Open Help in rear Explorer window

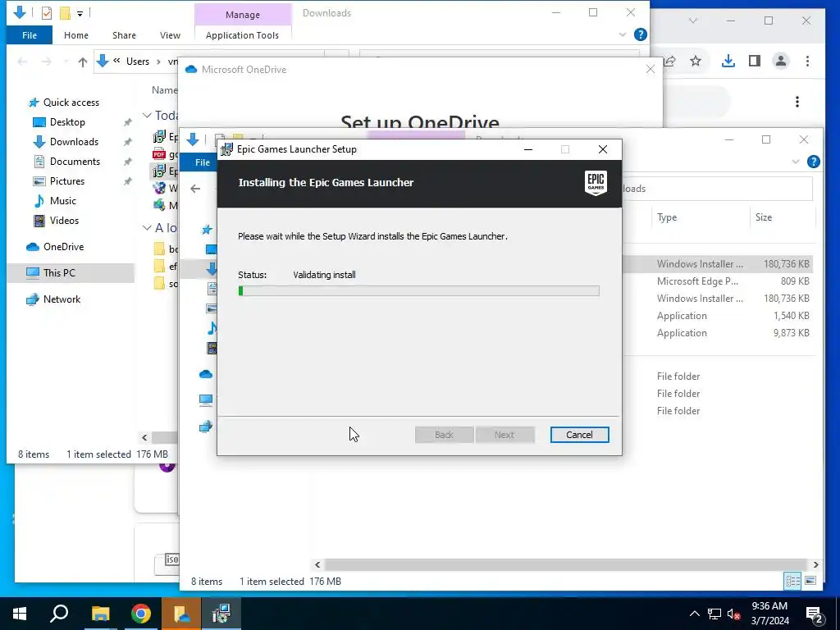[x=640, y=34]
